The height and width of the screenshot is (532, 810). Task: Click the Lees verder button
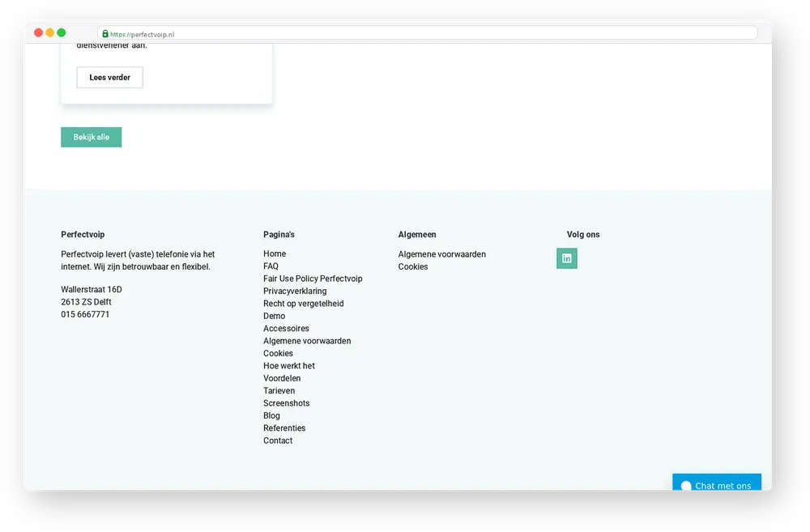coord(109,78)
